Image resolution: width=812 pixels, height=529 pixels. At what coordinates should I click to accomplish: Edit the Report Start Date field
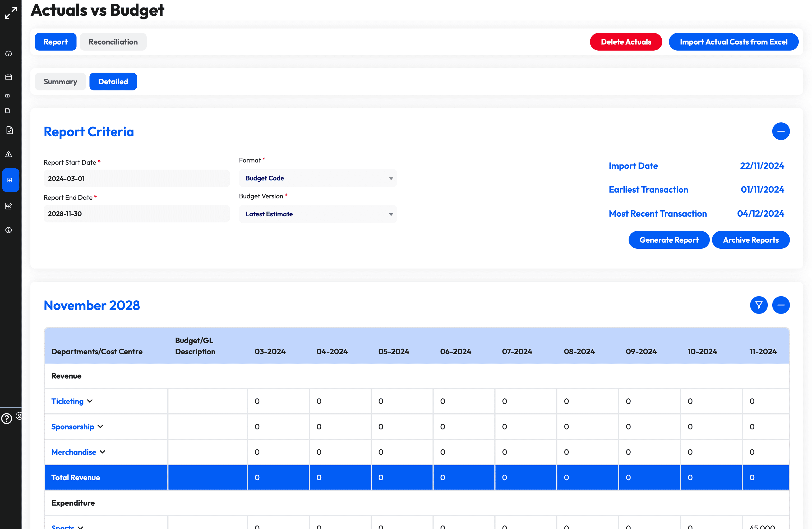pos(137,179)
